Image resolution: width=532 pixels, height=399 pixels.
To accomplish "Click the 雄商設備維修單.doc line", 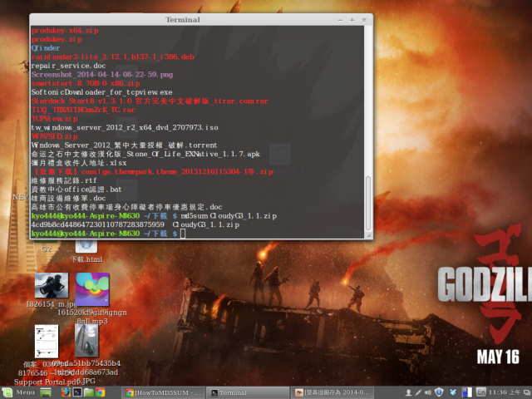I will pos(68,198).
